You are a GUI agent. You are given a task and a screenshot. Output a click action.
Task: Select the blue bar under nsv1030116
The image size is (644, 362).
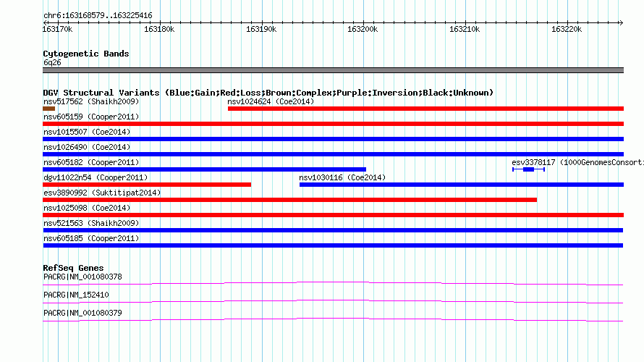462,185
